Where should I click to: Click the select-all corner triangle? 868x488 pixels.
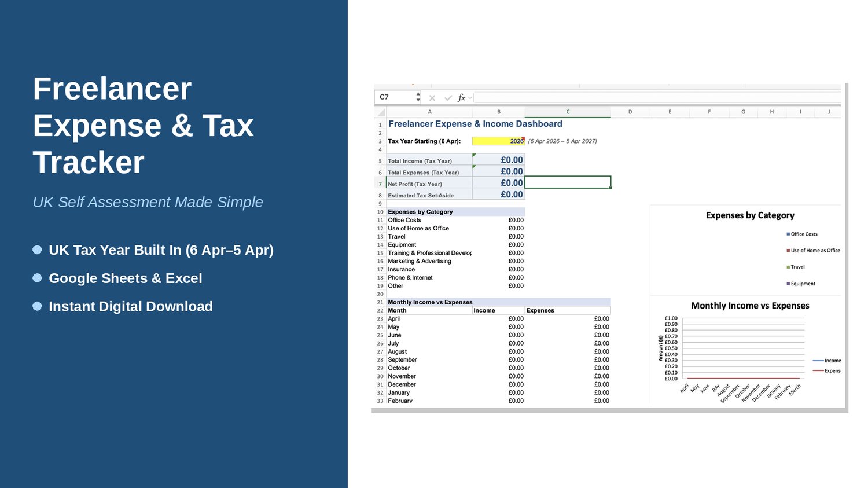coord(381,112)
